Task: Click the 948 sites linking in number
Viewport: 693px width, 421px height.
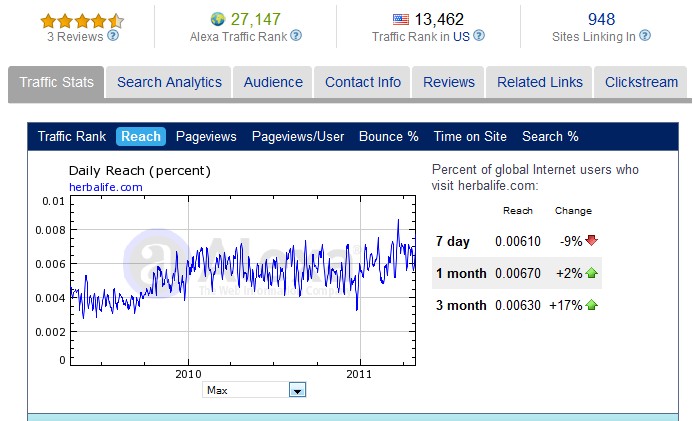Action: click(601, 19)
